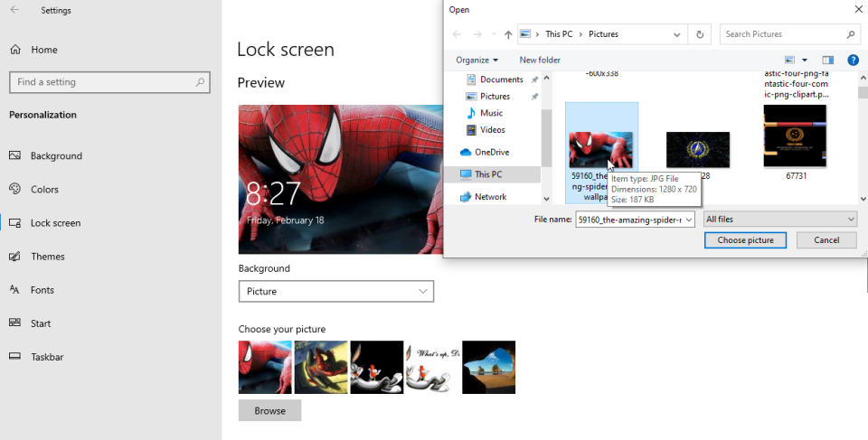Click navigation pane scroll down arrow
Viewport: 868px width, 440px height.
point(546,199)
